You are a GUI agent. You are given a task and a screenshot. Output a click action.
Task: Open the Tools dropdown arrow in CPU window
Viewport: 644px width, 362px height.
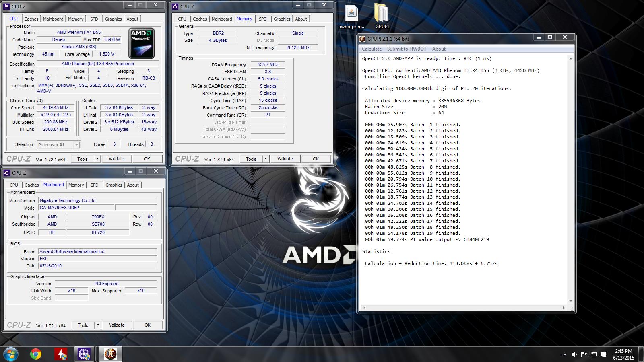pyautogui.click(x=97, y=159)
